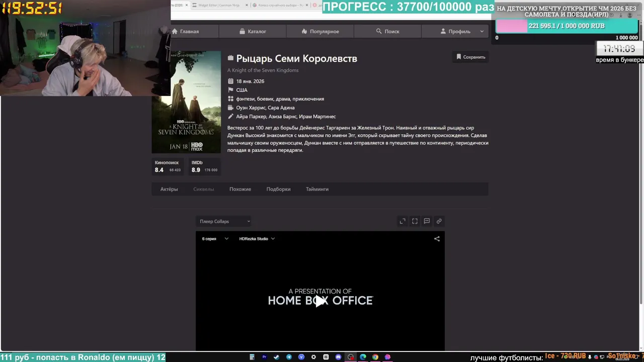The image size is (644, 362).
Task: Click the IMDb rating 8.9 box
Action: point(204,166)
